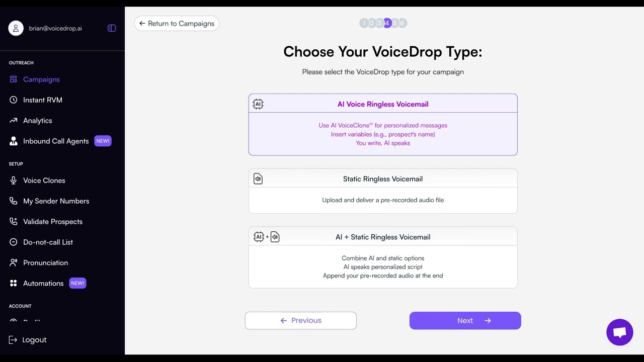The width and height of the screenshot is (644, 362).
Task: Click the Instant RVM clock icon
Action: tap(14, 100)
